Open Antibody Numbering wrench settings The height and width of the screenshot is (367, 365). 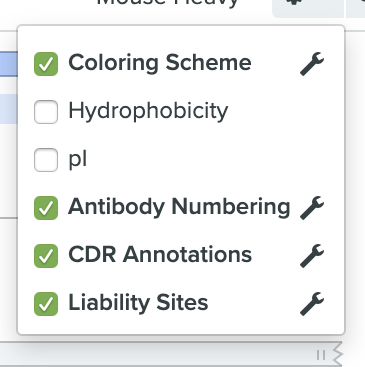coord(312,208)
